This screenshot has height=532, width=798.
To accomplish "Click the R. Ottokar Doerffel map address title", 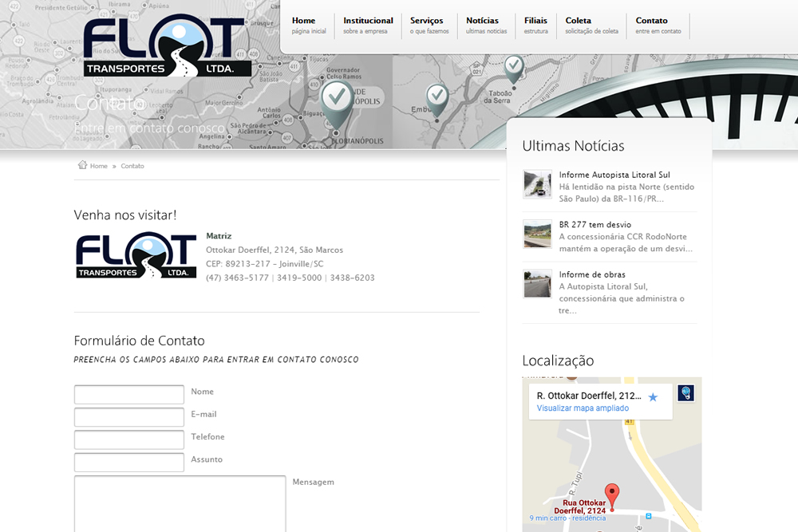I will coord(589,396).
